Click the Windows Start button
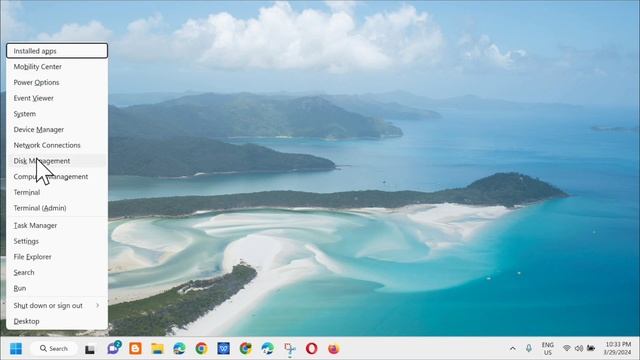The image size is (640, 360). tap(16, 349)
